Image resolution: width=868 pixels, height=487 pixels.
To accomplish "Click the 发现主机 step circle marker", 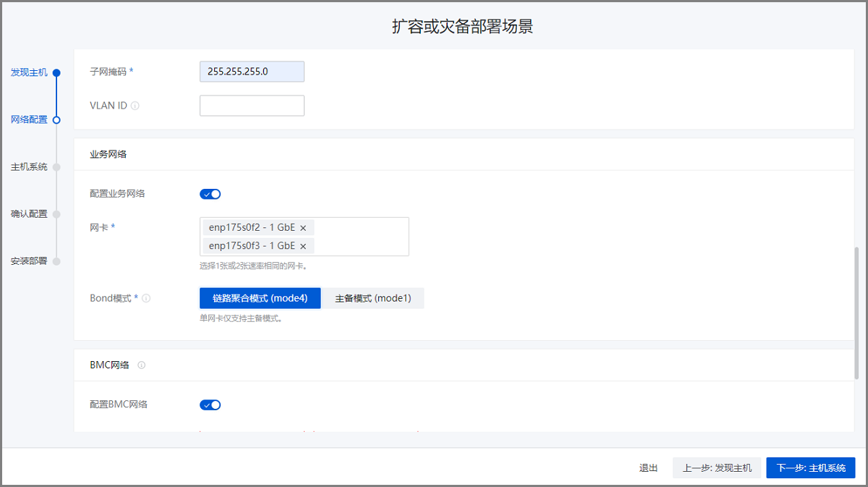I will click(x=56, y=72).
